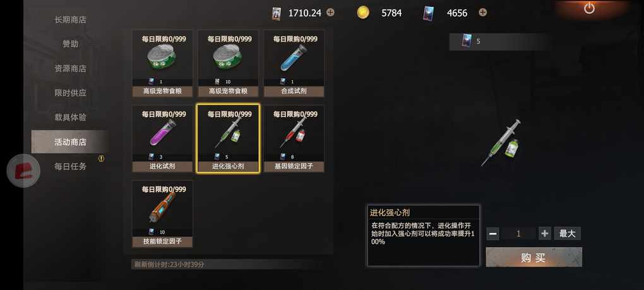Increase purchase quantity with plus button

(545, 234)
